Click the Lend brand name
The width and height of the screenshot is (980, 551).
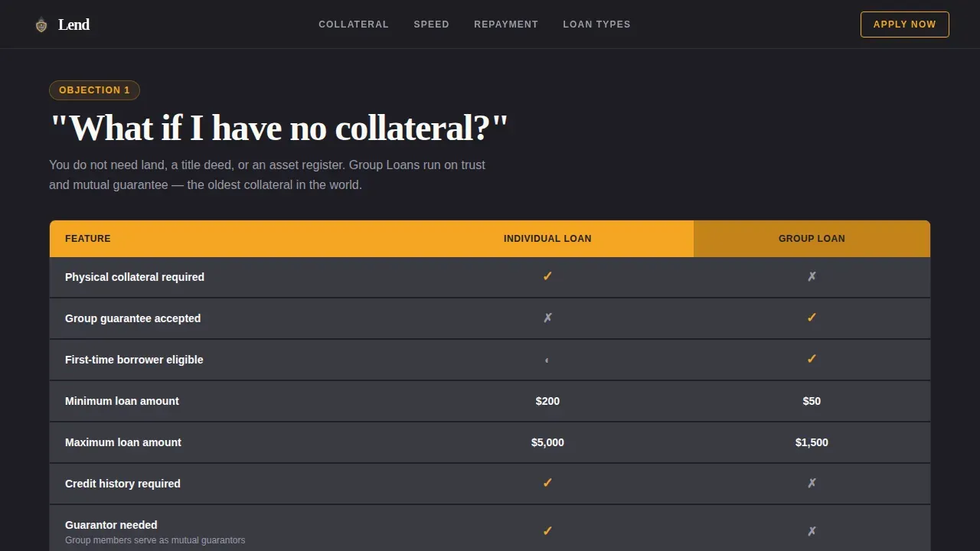(x=73, y=24)
